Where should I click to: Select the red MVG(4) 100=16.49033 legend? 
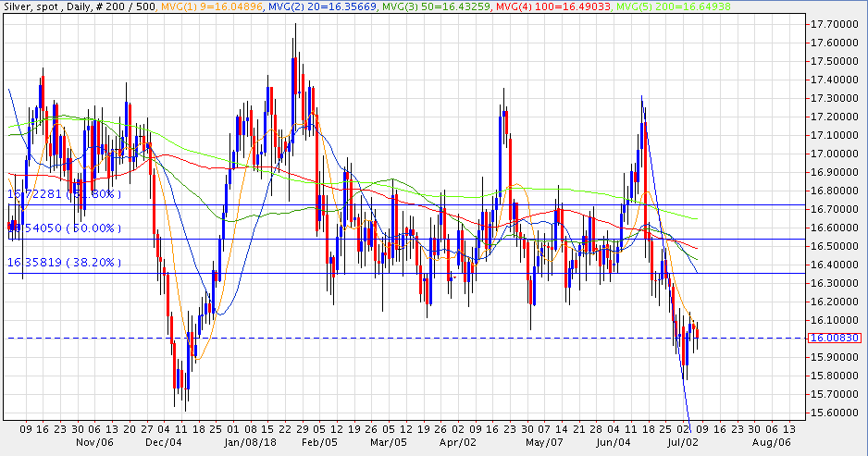(x=554, y=6)
